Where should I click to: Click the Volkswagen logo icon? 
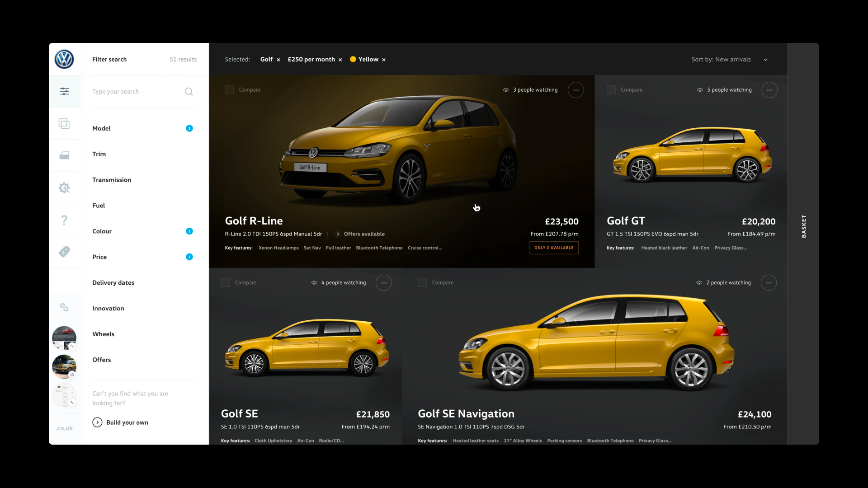pos(64,59)
